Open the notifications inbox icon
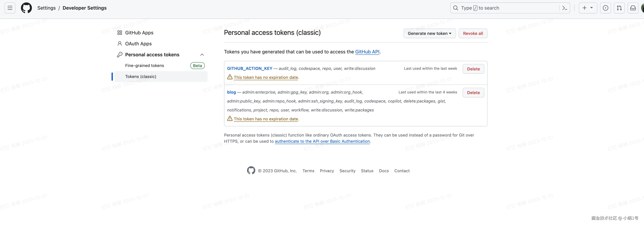 click(633, 8)
